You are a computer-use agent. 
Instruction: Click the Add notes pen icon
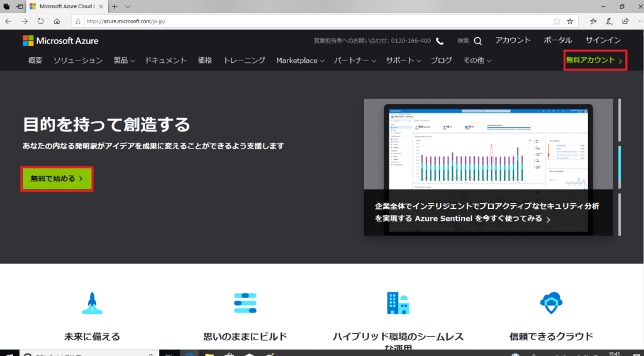pos(609,21)
